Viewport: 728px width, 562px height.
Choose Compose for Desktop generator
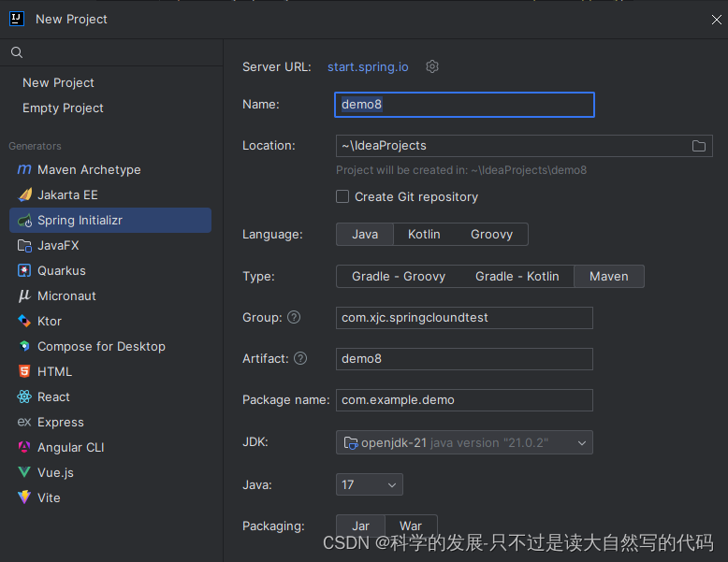click(110, 346)
